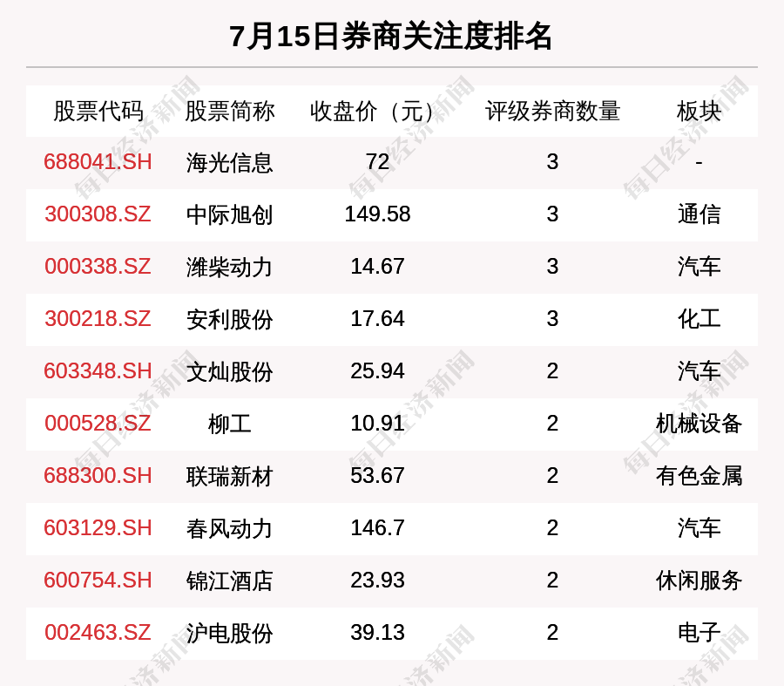Click broker count 2 in 锦江酒店 row
784x686 pixels.
point(552,581)
